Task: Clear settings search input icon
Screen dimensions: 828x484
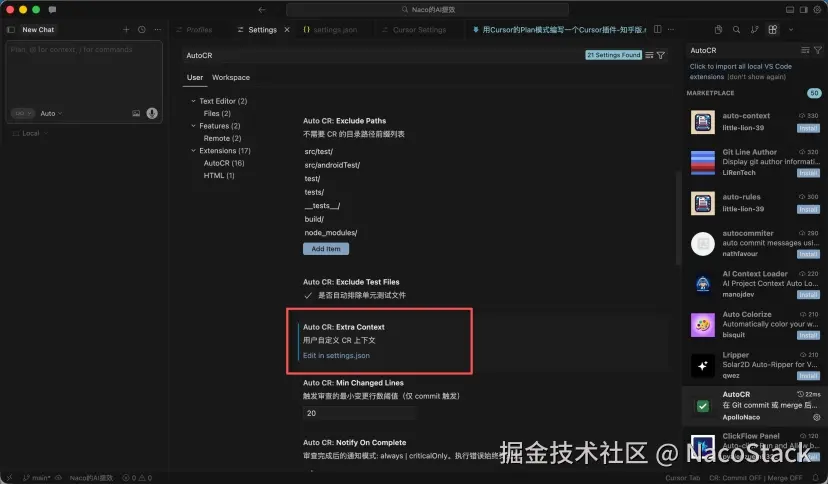Action: pyautogui.click(x=650, y=55)
